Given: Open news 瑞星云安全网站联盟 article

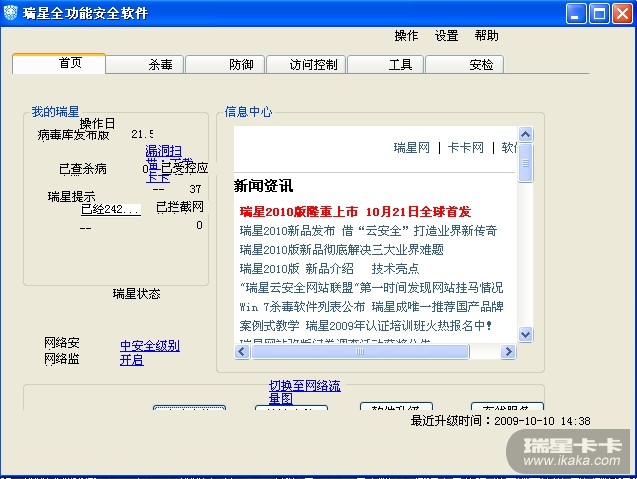Looking at the screenshot, I should tap(371, 288).
